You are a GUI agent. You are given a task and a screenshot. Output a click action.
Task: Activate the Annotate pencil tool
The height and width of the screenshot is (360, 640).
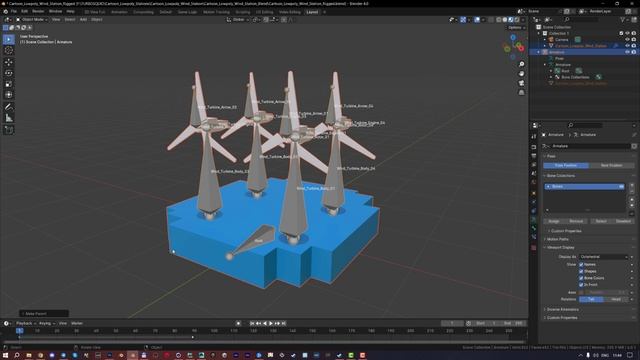point(9,107)
